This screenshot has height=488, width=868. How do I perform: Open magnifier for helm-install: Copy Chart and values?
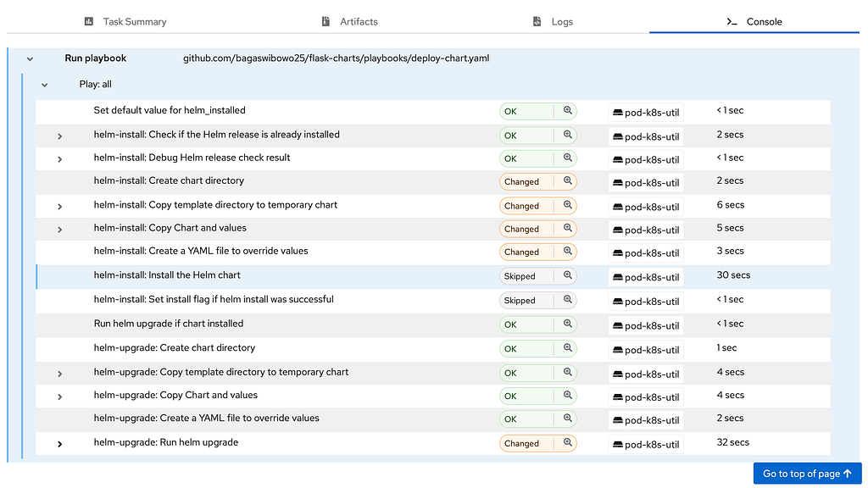[x=567, y=228]
